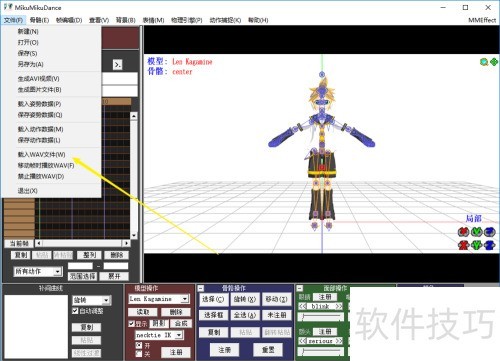Step to next blink morph

339,306
